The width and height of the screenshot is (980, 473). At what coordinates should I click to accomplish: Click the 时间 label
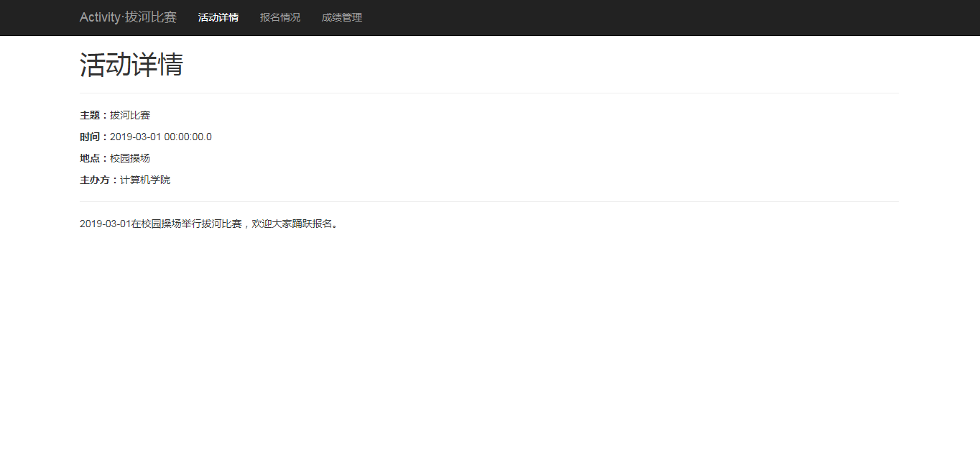(x=94, y=137)
